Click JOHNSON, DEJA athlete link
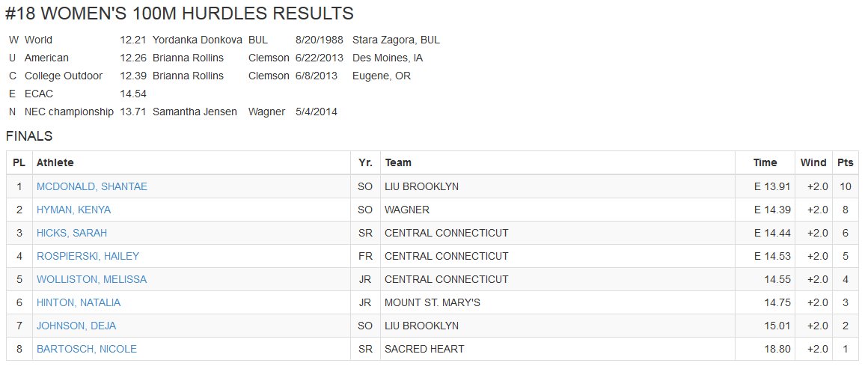Screen dimensions: 868x369 (x=76, y=326)
